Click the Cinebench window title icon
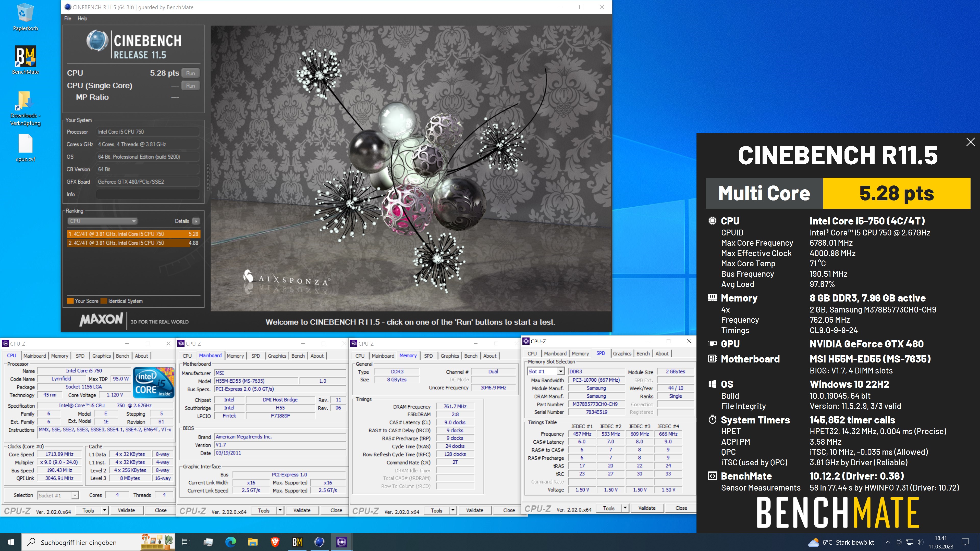The width and height of the screenshot is (980, 551). point(68,7)
